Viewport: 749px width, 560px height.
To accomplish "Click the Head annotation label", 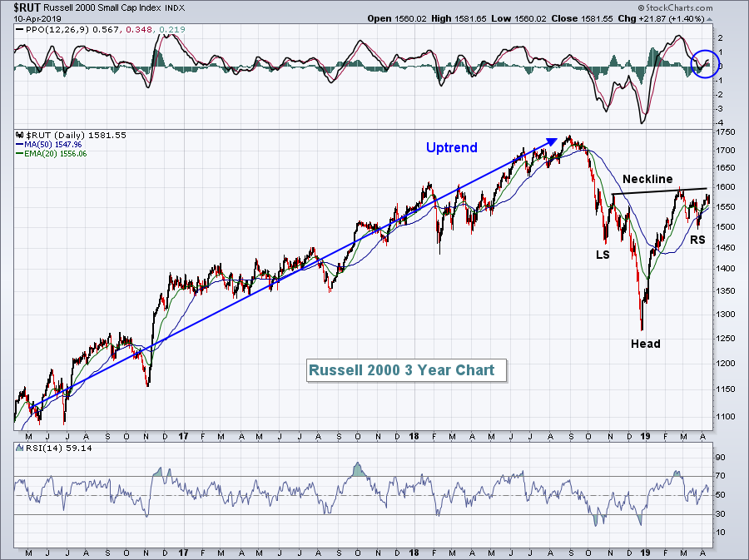I will pyautogui.click(x=645, y=344).
